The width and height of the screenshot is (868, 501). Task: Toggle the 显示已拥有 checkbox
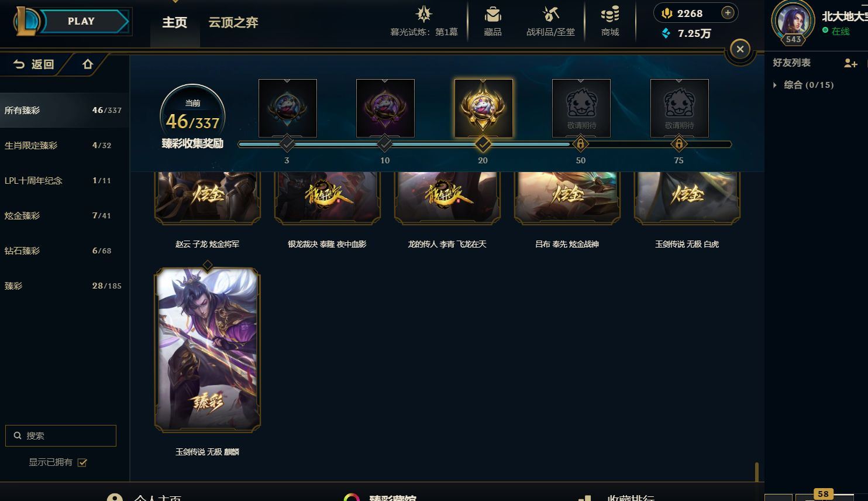[x=82, y=462]
